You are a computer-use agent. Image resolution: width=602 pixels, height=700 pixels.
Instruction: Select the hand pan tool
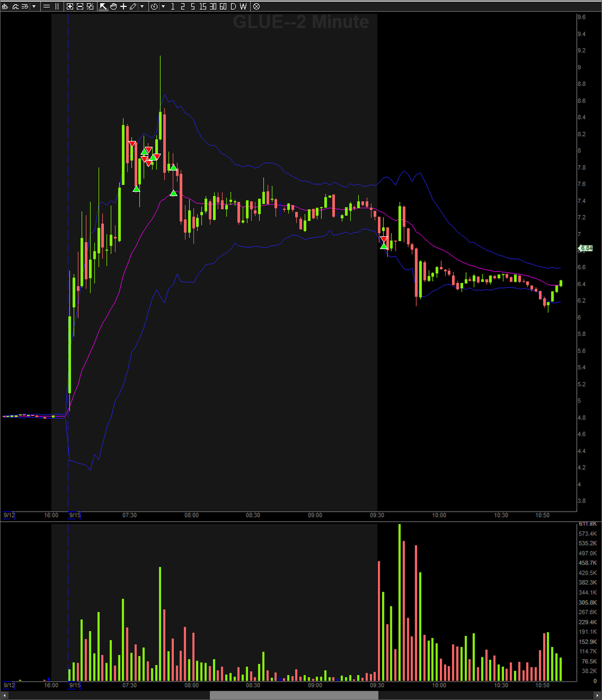coord(113,6)
